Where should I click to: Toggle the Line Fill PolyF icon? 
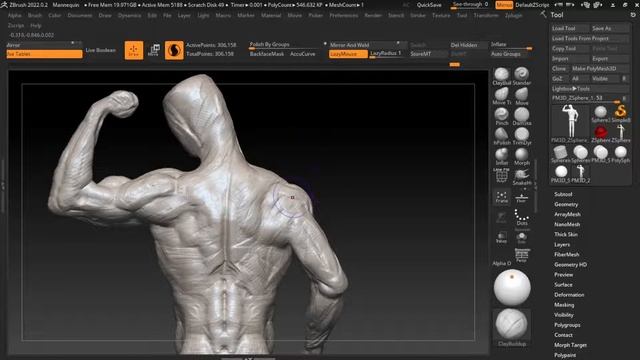[502, 176]
